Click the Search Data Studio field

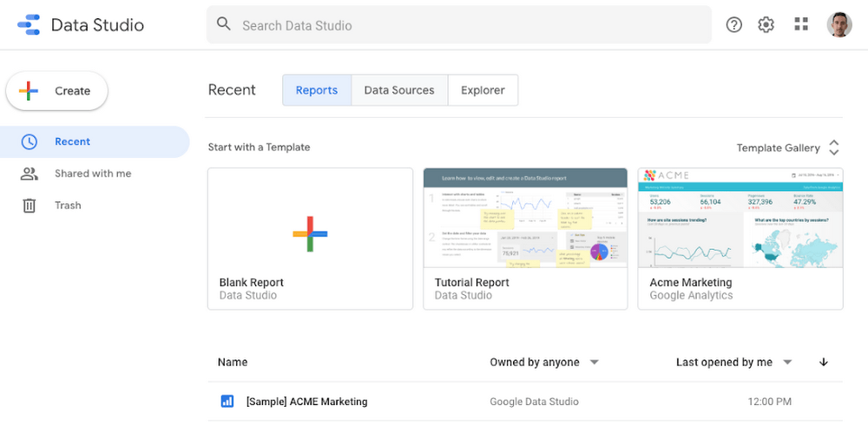pyautogui.click(x=459, y=25)
